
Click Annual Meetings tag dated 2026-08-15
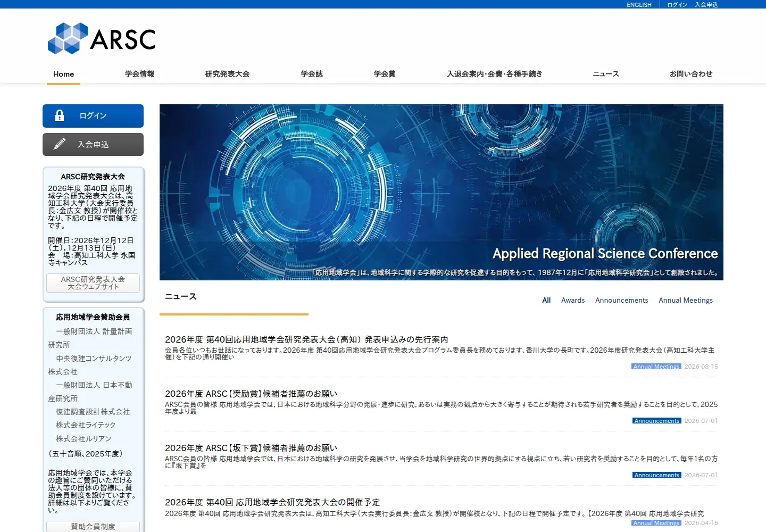tap(656, 367)
